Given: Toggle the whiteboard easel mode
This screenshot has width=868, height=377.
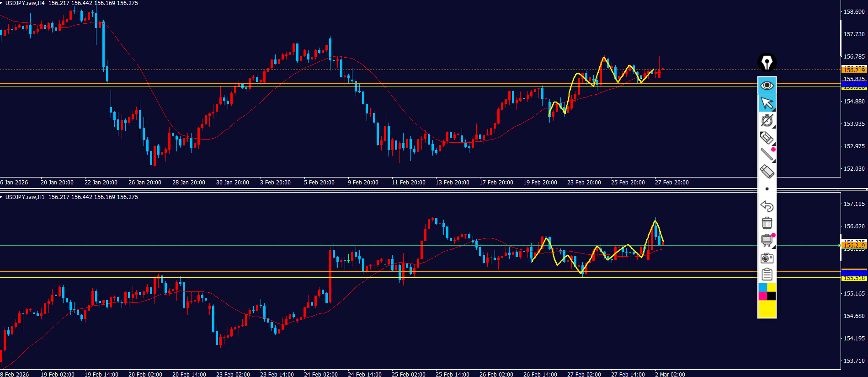Looking at the screenshot, I should [x=767, y=240].
